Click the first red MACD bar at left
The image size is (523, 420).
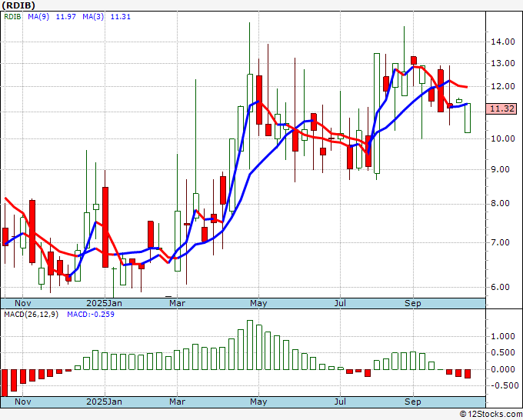(x=4, y=382)
